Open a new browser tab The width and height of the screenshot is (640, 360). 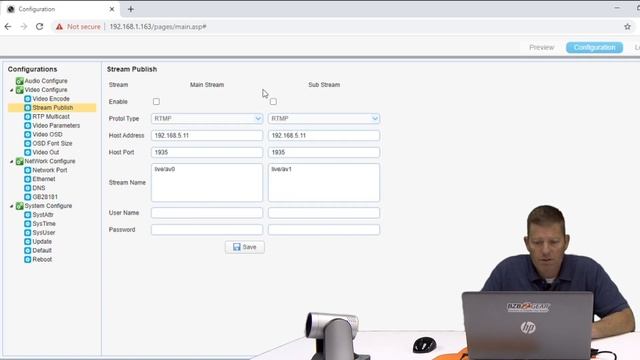[x=131, y=9]
